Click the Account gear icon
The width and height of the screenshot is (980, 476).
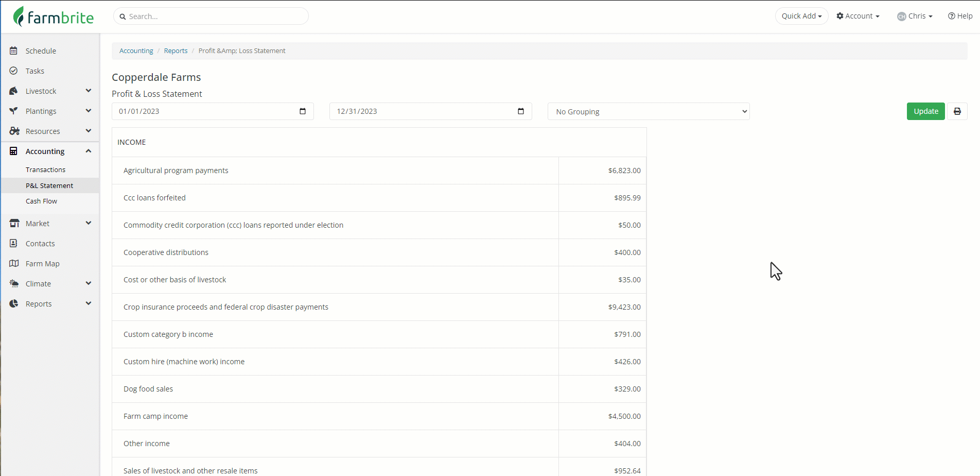point(840,16)
